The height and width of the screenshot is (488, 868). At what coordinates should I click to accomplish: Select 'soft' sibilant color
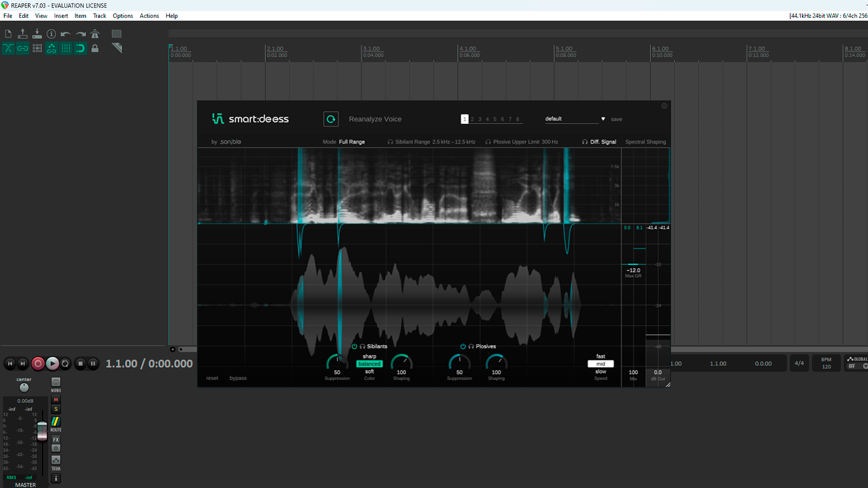pos(369,372)
